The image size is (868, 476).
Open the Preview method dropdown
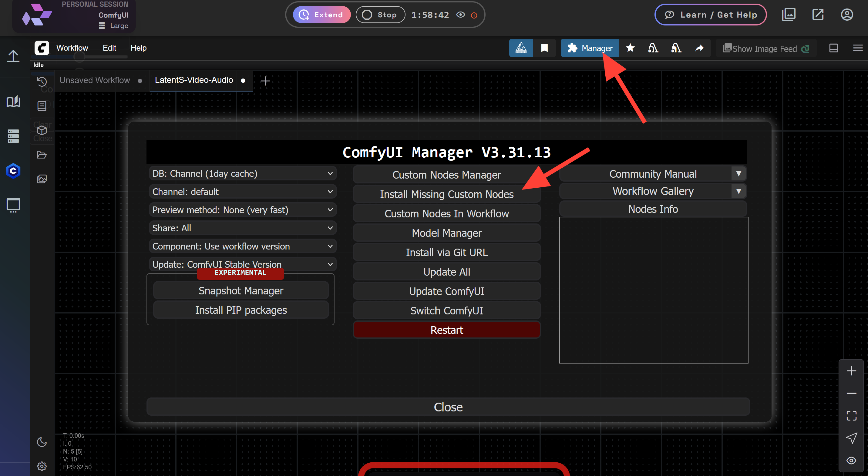243,210
